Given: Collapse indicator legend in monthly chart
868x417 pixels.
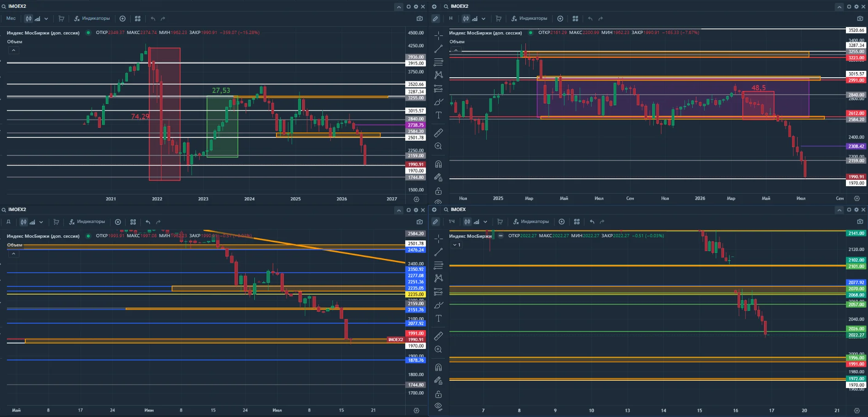Looking at the screenshot, I should pyautogui.click(x=14, y=50).
